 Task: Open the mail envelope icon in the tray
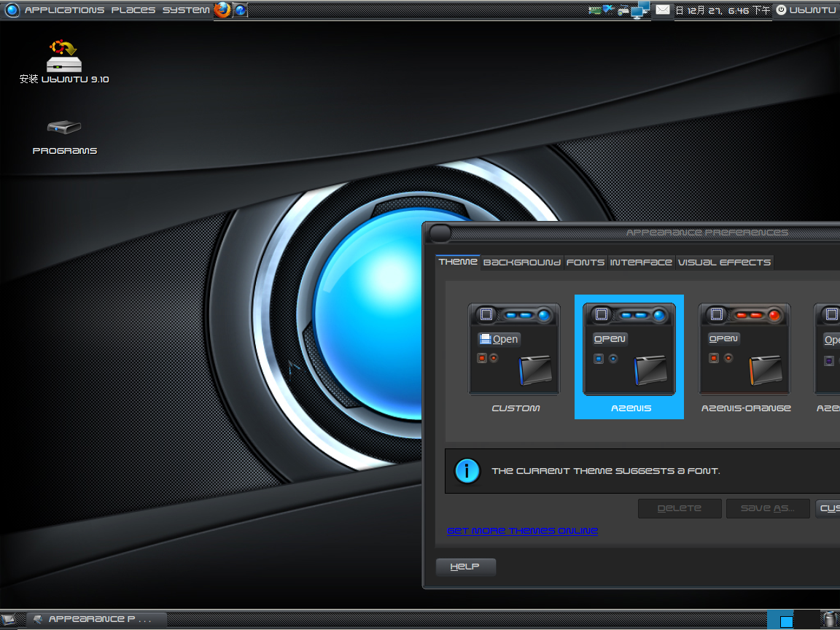(661, 9)
